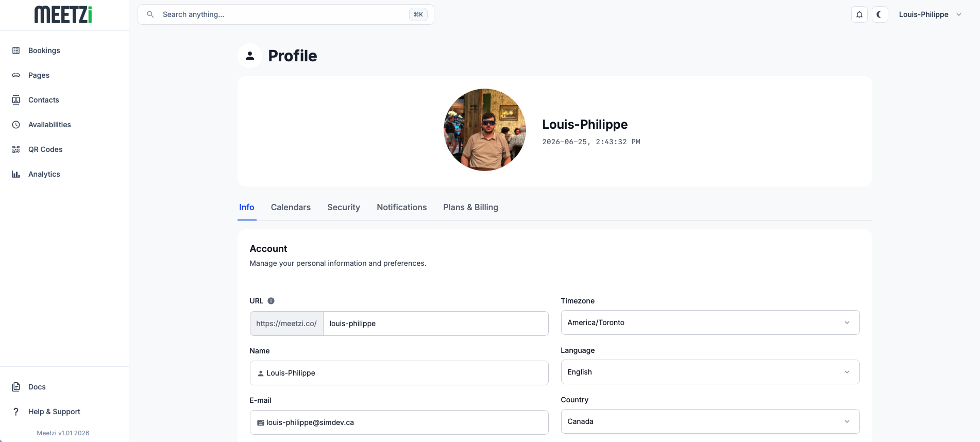Viewport: 980px width, 442px height.
Task: Click the Meetzi logo
Action: 63,14
